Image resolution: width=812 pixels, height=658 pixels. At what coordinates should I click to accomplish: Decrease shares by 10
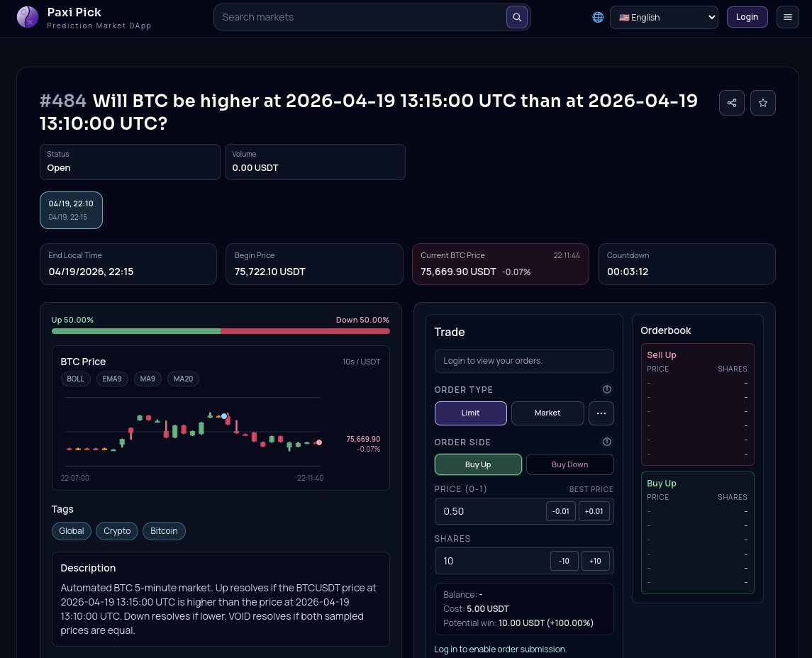coord(564,561)
